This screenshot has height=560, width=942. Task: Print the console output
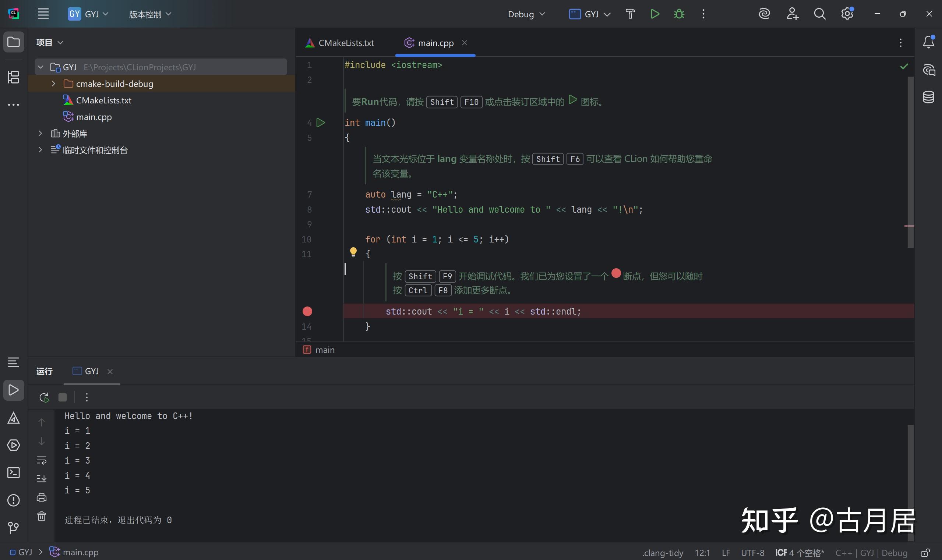click(x=42, y=497)
